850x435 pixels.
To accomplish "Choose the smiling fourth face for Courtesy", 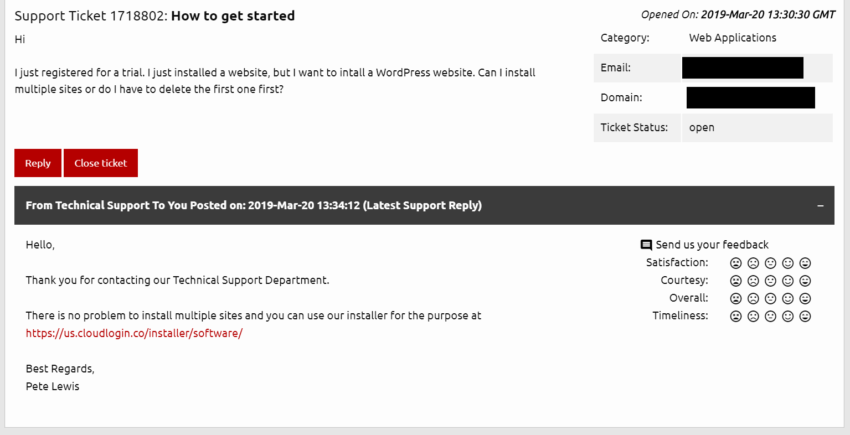I will point(788,281).
